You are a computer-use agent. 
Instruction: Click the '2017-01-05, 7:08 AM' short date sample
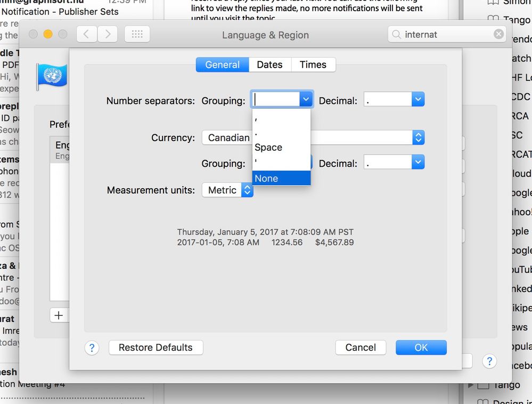point(218,243)
